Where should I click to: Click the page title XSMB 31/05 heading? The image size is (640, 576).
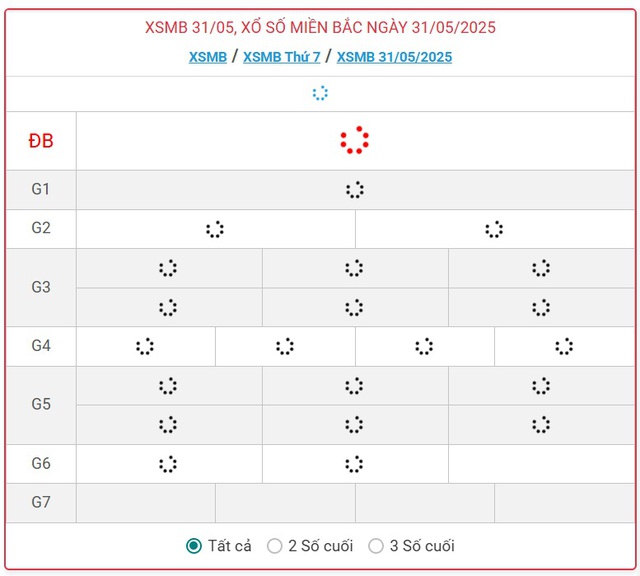coord(320,28)
